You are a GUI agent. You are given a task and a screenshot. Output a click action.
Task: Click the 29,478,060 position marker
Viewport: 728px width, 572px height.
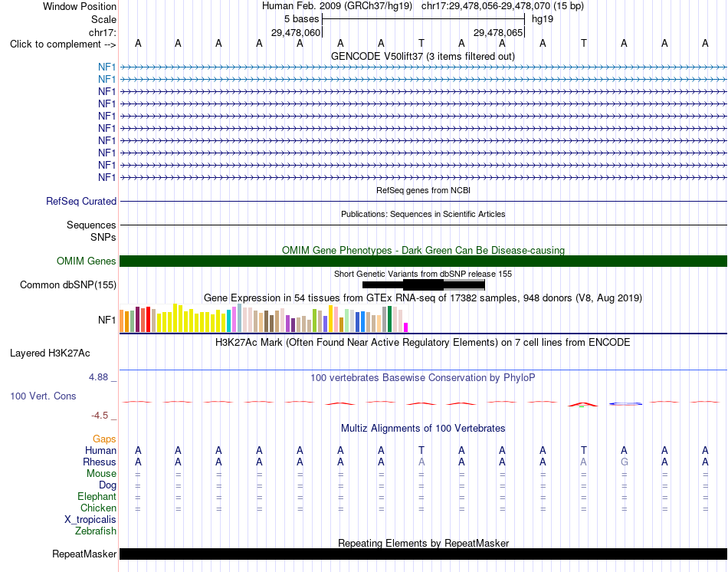pos(296,32)
